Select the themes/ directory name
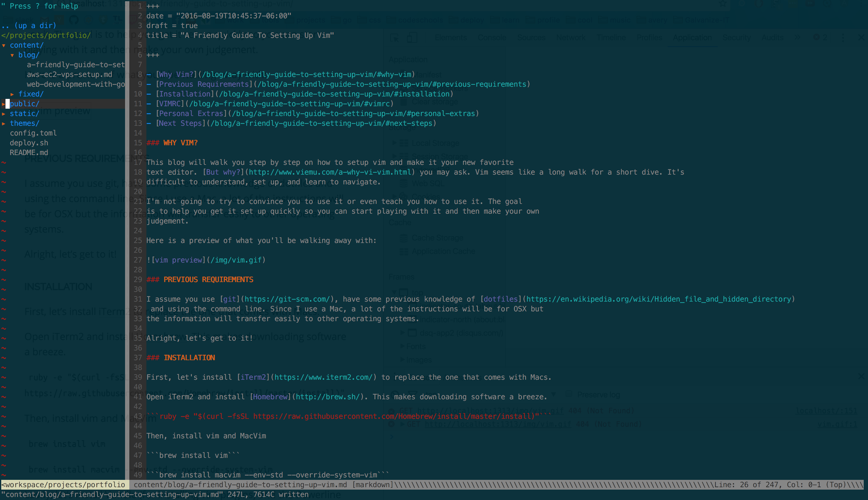 coord(24,123)
